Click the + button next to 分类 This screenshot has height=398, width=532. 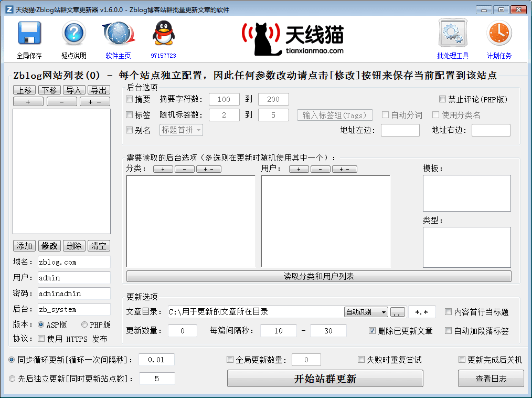pos(163,169)
